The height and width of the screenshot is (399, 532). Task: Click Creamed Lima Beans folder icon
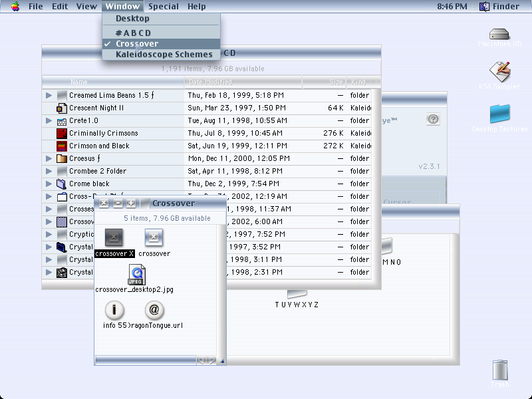point(62,96)
